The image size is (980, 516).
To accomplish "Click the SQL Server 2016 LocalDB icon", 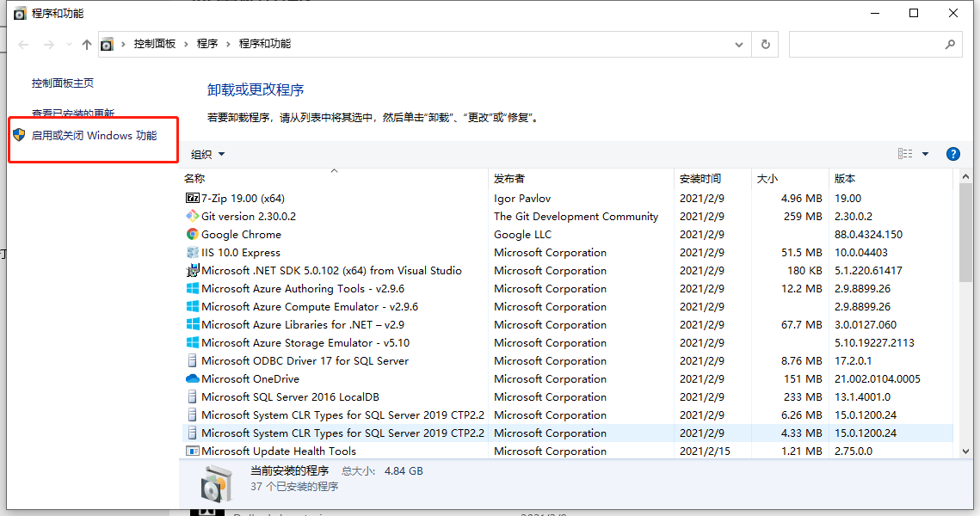I will [x=193, y=396].
